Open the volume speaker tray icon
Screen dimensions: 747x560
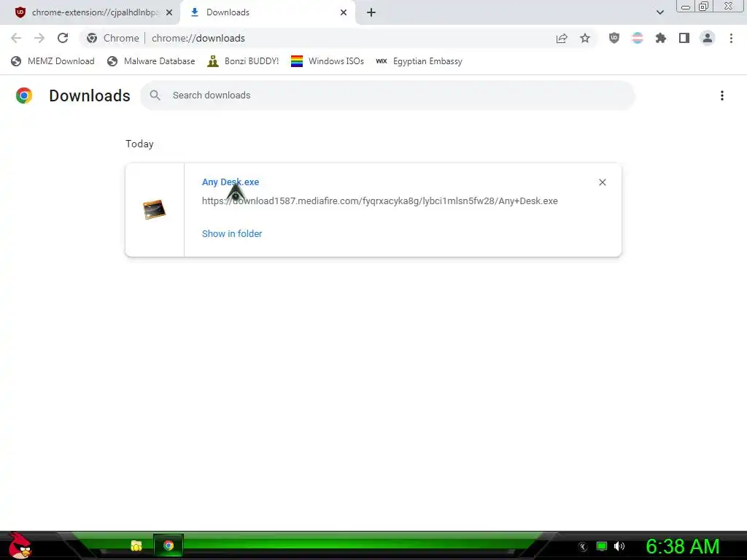click(x=619, y=546)
